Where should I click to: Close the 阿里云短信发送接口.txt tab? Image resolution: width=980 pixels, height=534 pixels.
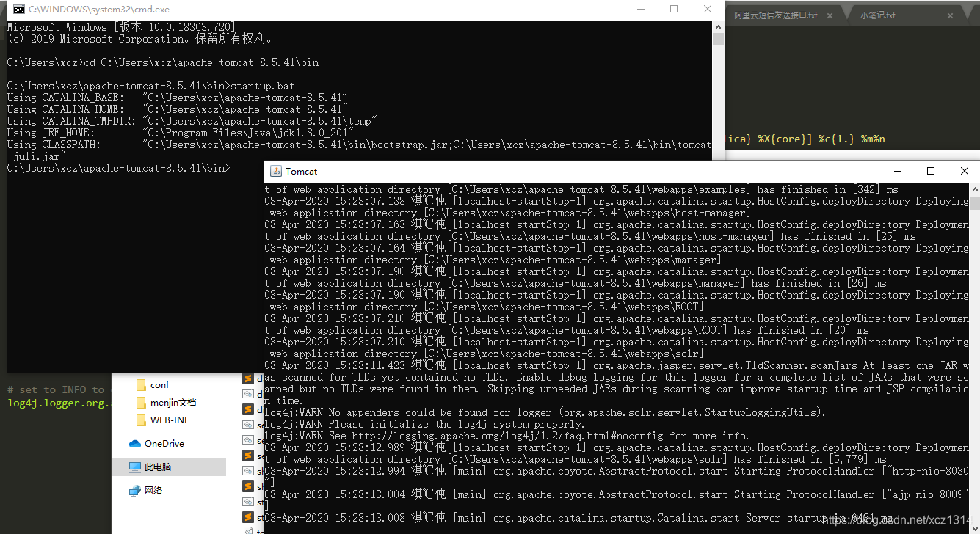pyautogui.click(x=830, y=15)
